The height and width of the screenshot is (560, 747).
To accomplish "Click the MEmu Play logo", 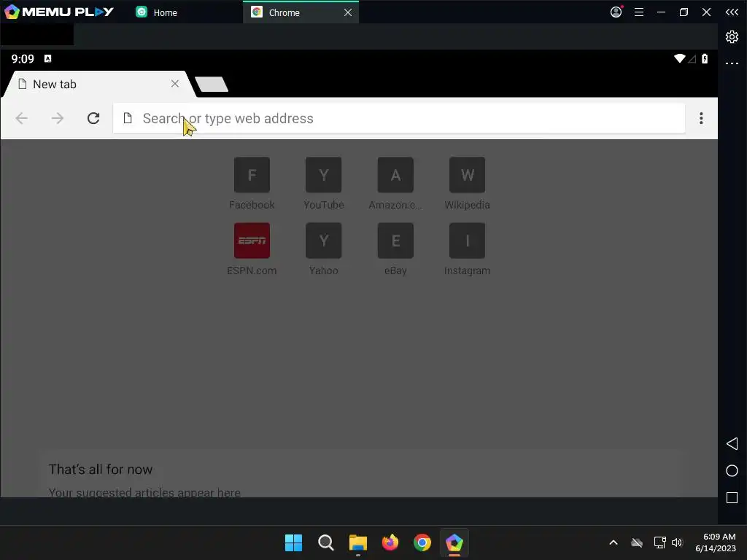I will [x=60, y=12].
